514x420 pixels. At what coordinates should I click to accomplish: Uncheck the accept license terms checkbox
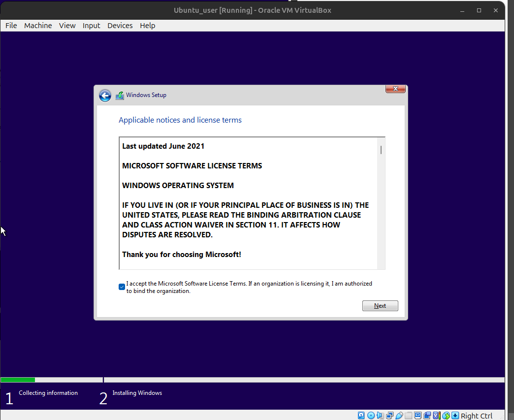pos(122,287)
